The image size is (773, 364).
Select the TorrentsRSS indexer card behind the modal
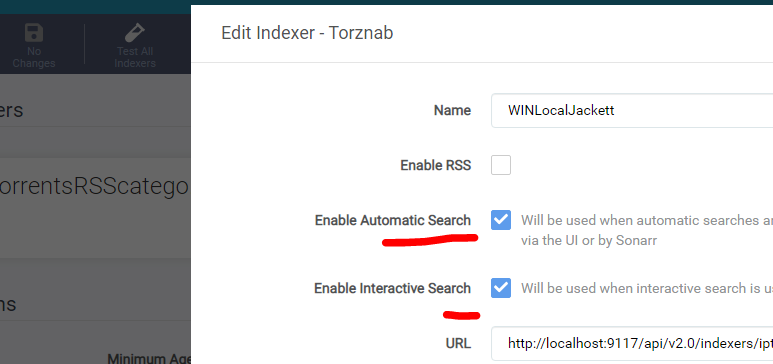click(x=95, y=207)
